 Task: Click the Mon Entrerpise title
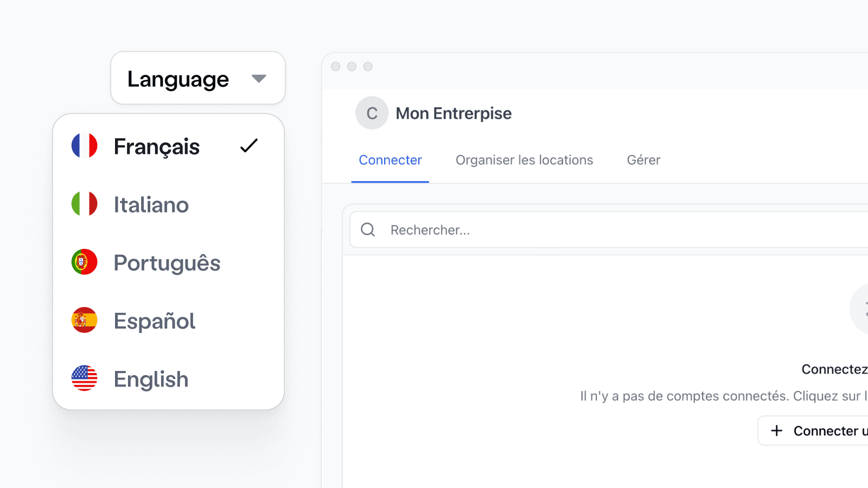click(454, 113)
